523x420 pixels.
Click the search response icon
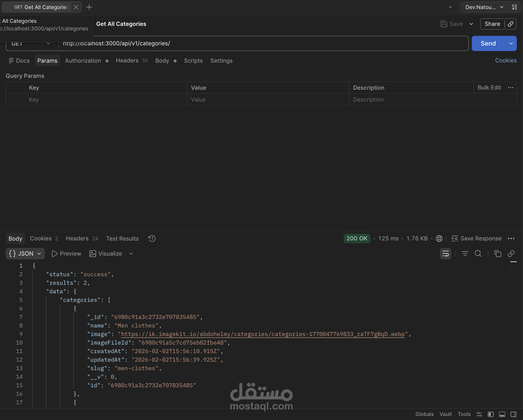point(478,254)
